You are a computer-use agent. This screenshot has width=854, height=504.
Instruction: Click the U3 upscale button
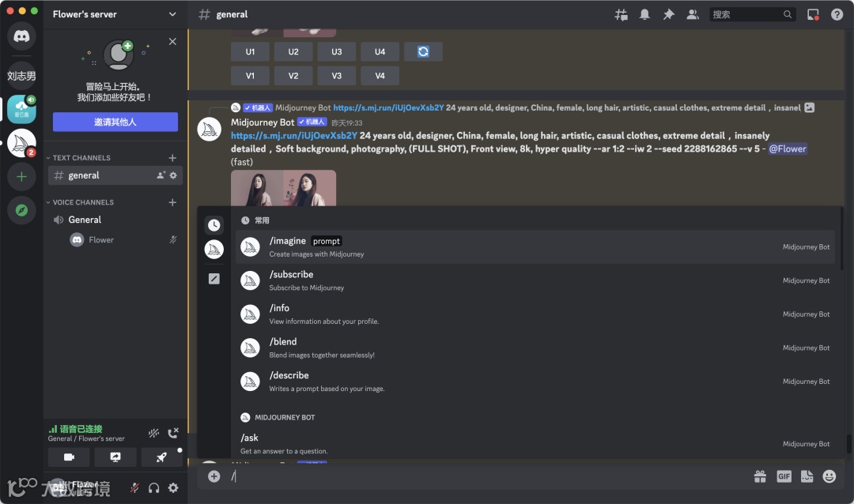point(337,51)
